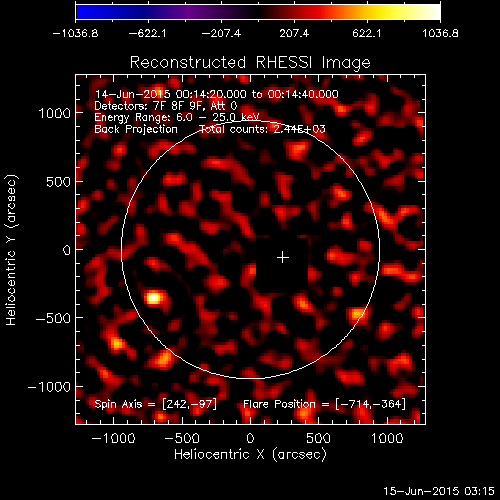Click the 'Flare Position = [-714,-364]' text
This screenshot has width=500, height=500.
pos(324,404)
